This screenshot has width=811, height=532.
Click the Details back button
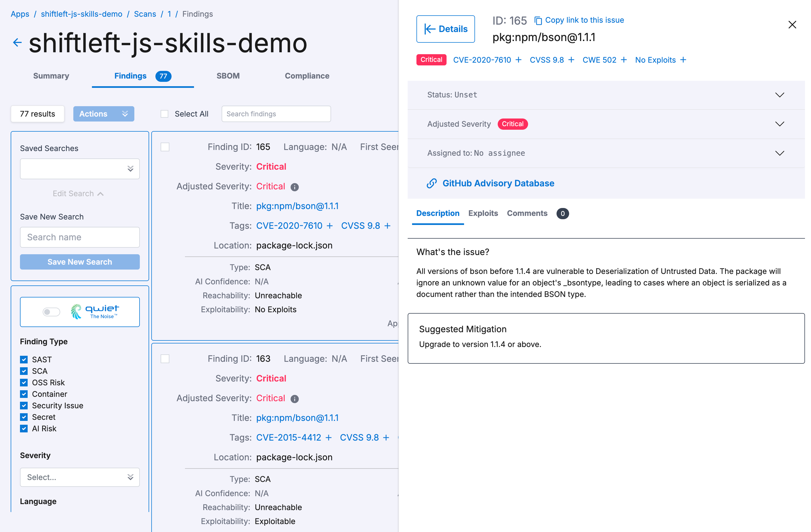pos(446,29)
